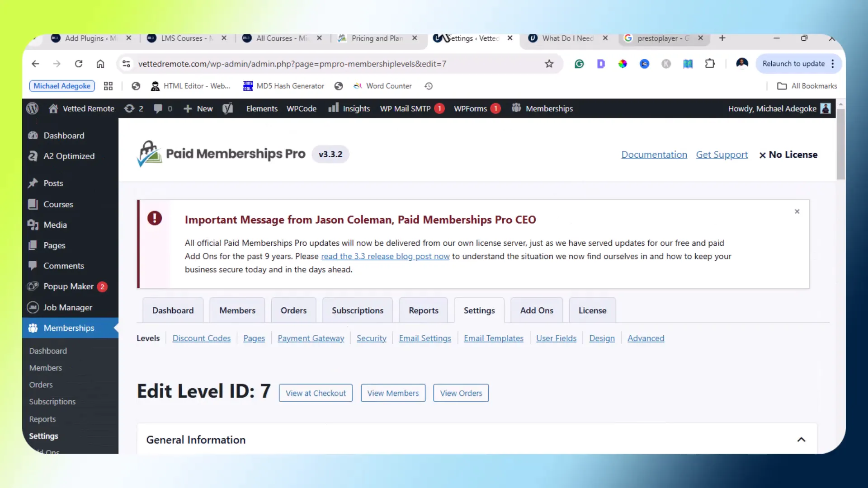Image resolution: width=868 pixels, height=488 pixels.
Task: Click View Orders button
Action: pos(461,393)
